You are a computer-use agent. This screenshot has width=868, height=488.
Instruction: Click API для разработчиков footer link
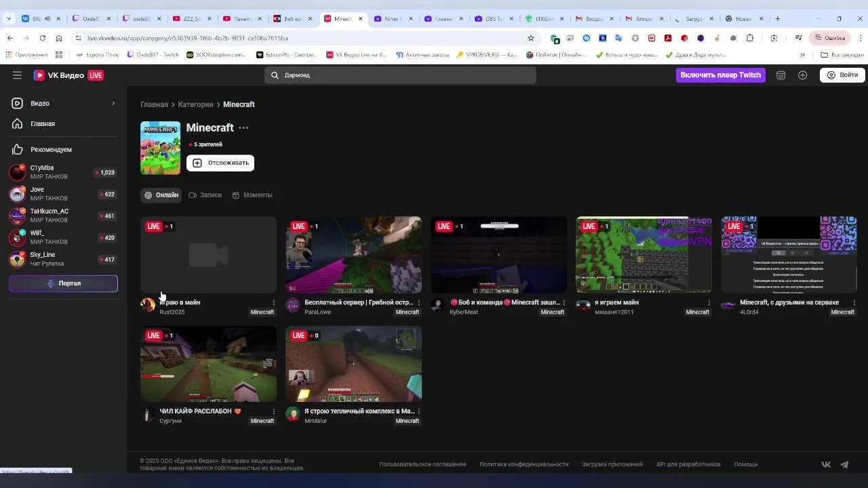tap(688, 464)
